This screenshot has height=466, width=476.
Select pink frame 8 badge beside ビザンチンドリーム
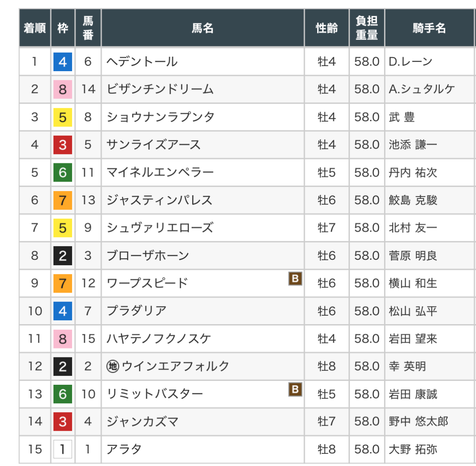coord(63,89)
